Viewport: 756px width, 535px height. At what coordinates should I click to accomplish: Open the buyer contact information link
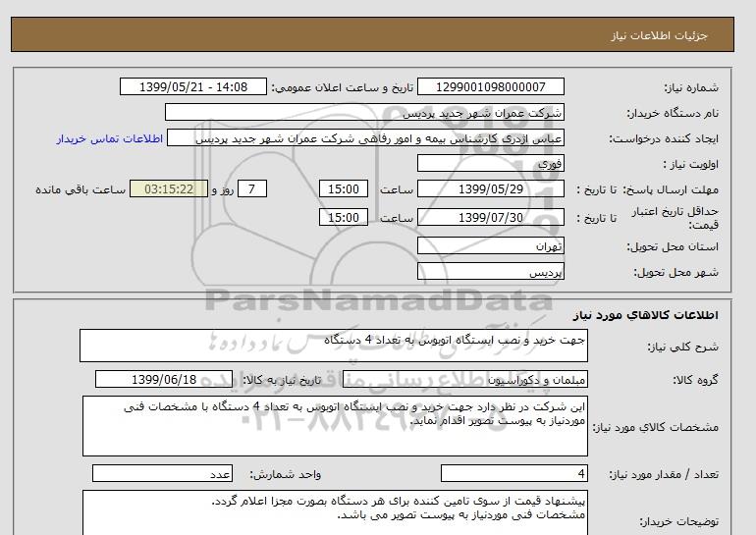[x=109, y=138]
